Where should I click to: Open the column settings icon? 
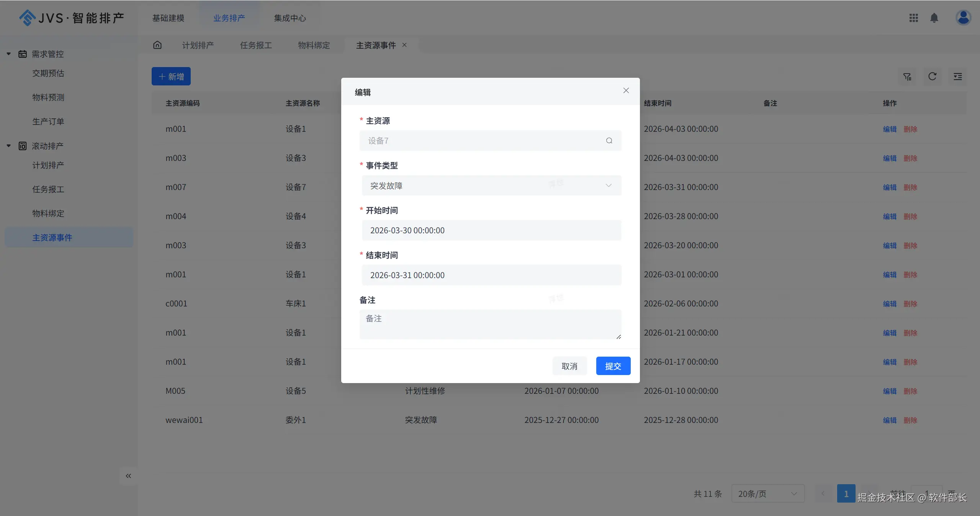(957, 77)
